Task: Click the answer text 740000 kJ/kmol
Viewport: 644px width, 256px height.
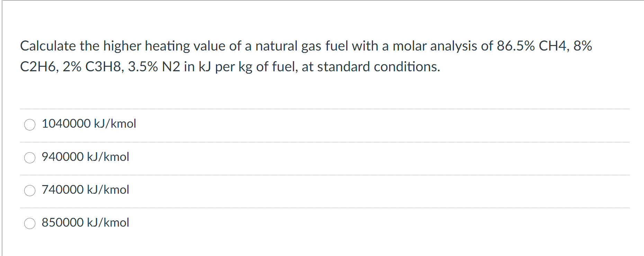Action: click(85, 190)
